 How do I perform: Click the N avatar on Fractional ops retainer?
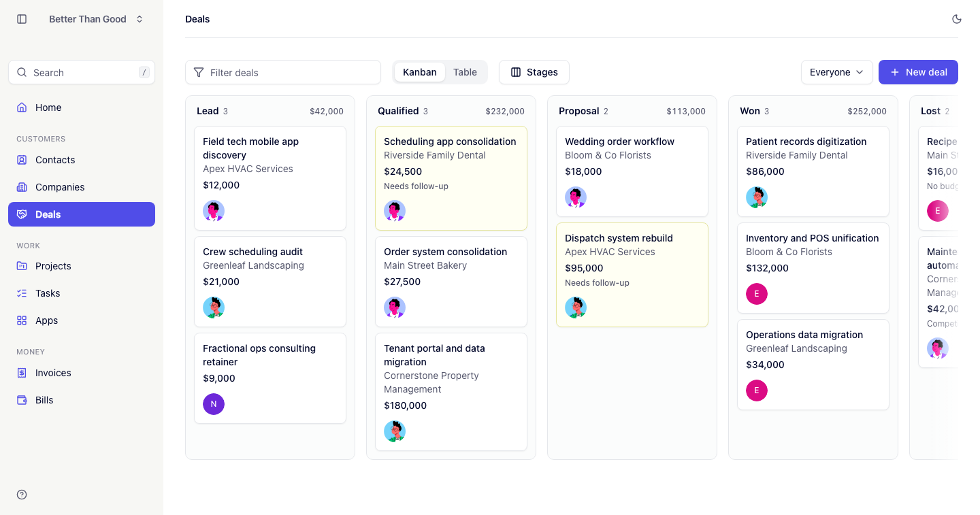tap(214, 404)
